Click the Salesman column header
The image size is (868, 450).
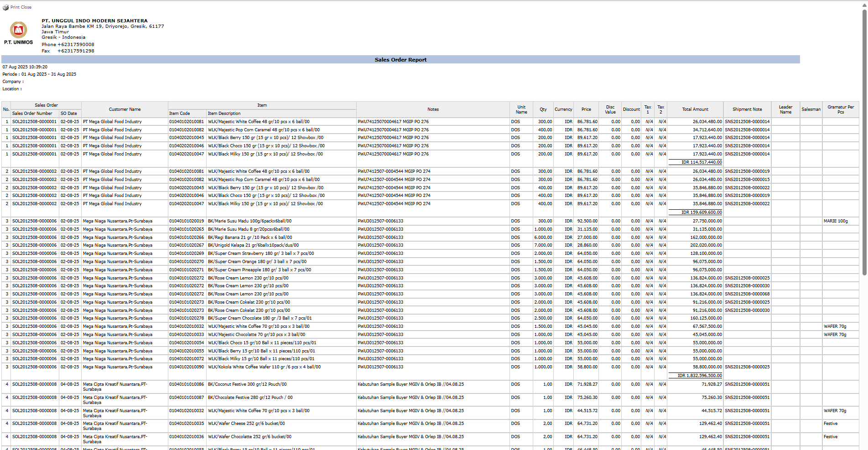click(811, 109)
